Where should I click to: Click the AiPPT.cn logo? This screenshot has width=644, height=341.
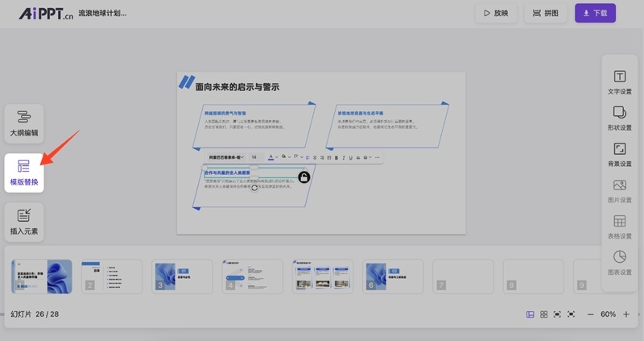click(x=46, y=14)
